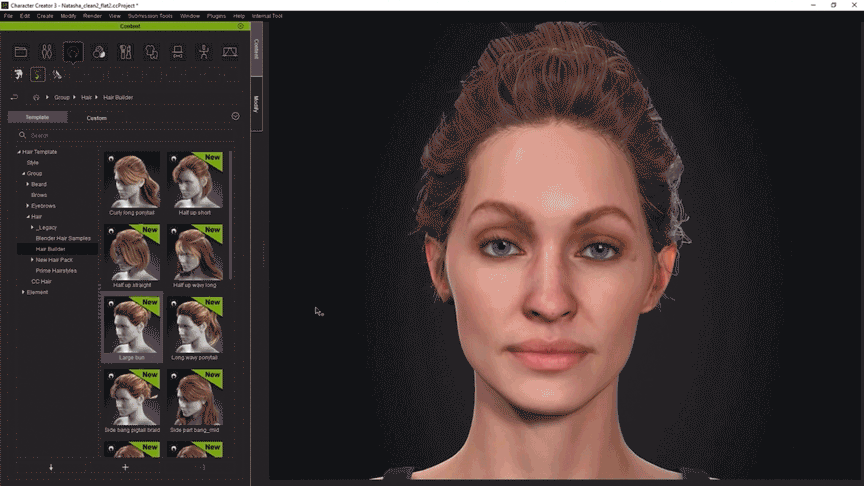
Task: Click the back arrow in breadcrumb bar
Action: [14, 98]
